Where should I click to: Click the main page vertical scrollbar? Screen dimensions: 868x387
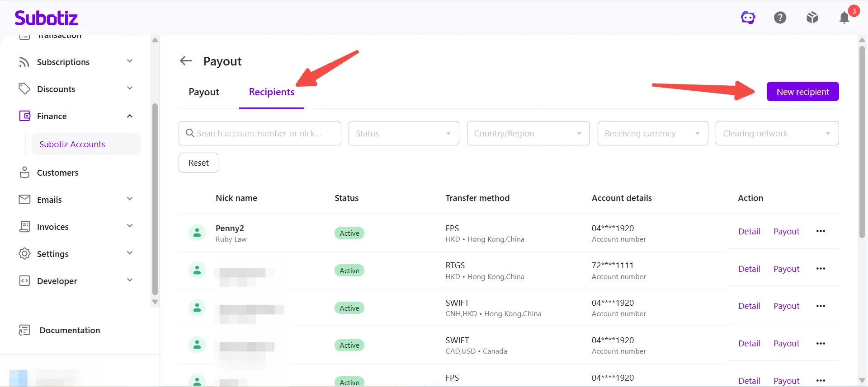point(862,141)
